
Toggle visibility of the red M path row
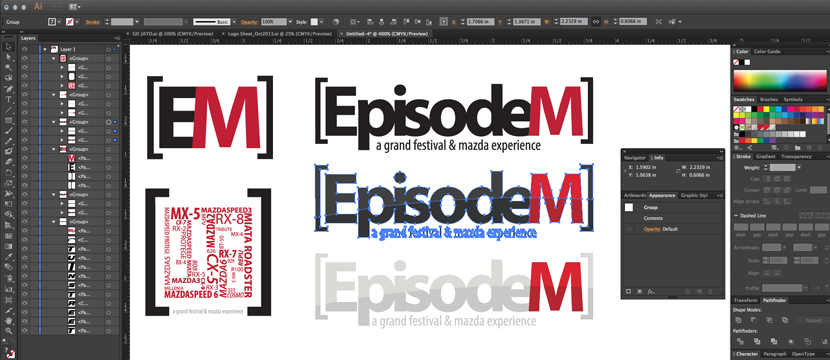tap(24, 158)
